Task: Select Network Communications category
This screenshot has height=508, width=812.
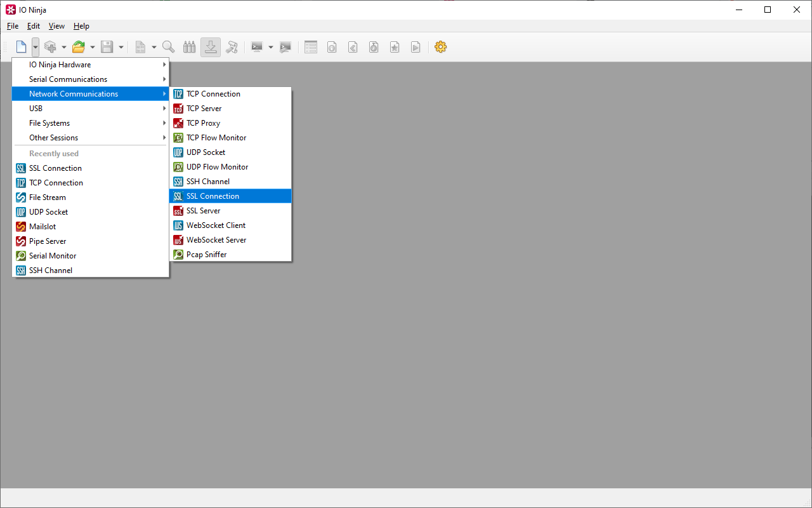Action: click(x=91, y=94)
